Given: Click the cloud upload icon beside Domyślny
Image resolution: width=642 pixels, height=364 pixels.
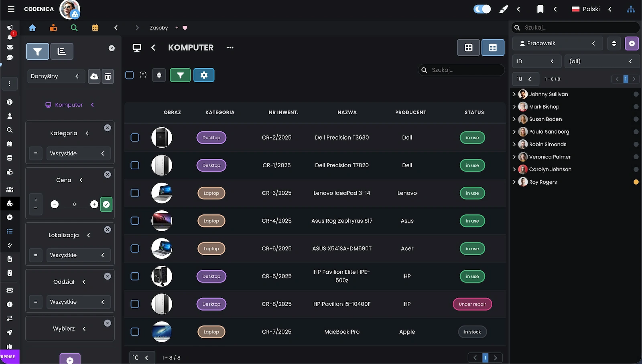Looking at the screenshot, I should (x=94, y=76).
